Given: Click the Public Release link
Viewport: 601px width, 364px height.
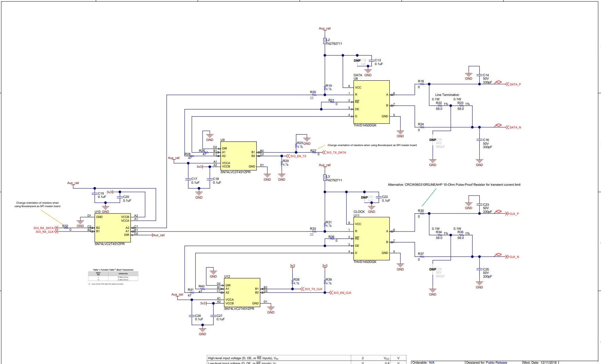Looking at the screenshot, I should (496, 362).
